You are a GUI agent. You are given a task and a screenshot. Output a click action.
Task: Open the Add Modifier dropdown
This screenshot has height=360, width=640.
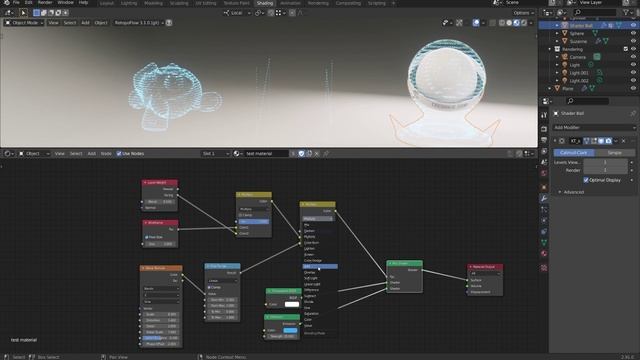594,127
